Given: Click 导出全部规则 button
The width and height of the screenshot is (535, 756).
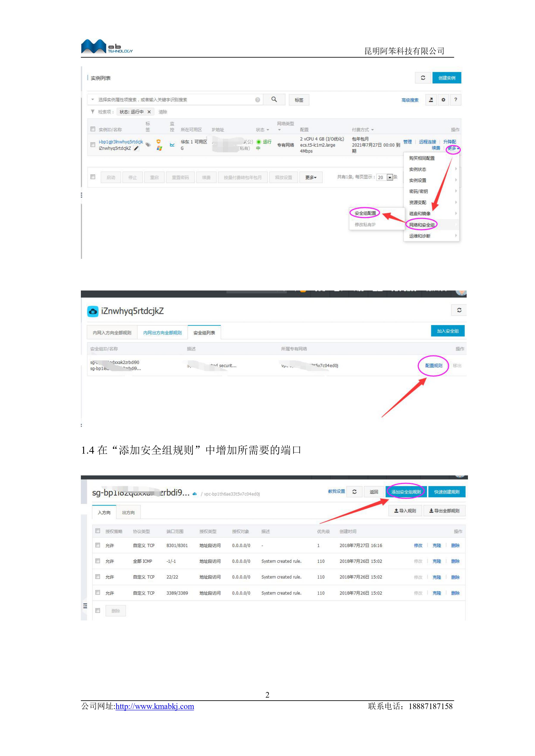Looking at the screenshot, I should pos(444,511).
